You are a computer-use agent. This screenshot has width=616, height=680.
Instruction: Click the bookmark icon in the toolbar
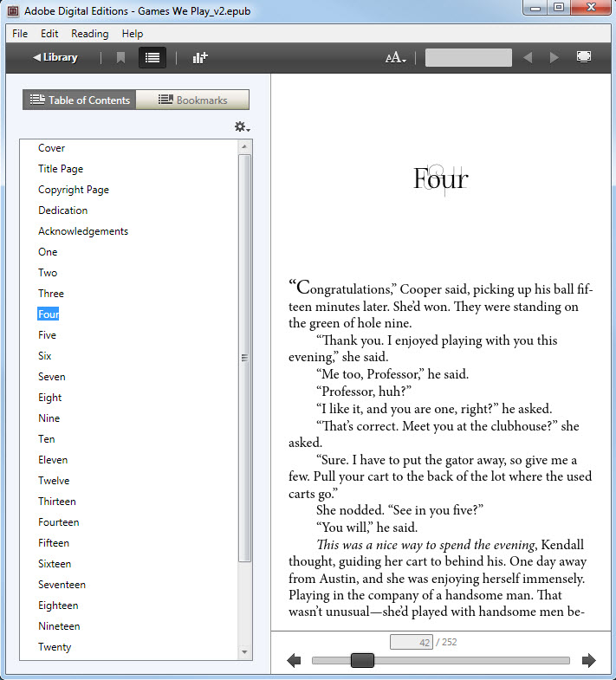point(120,58)
